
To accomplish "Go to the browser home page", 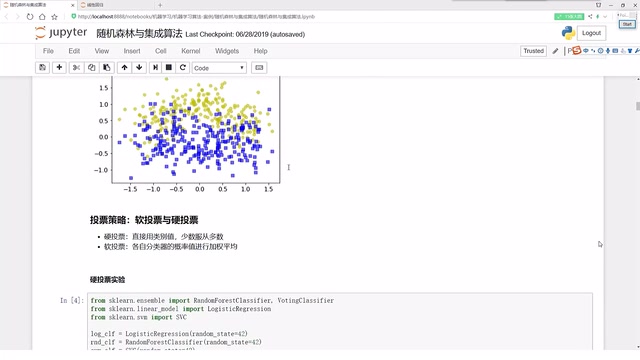I will tap(42, 17).
